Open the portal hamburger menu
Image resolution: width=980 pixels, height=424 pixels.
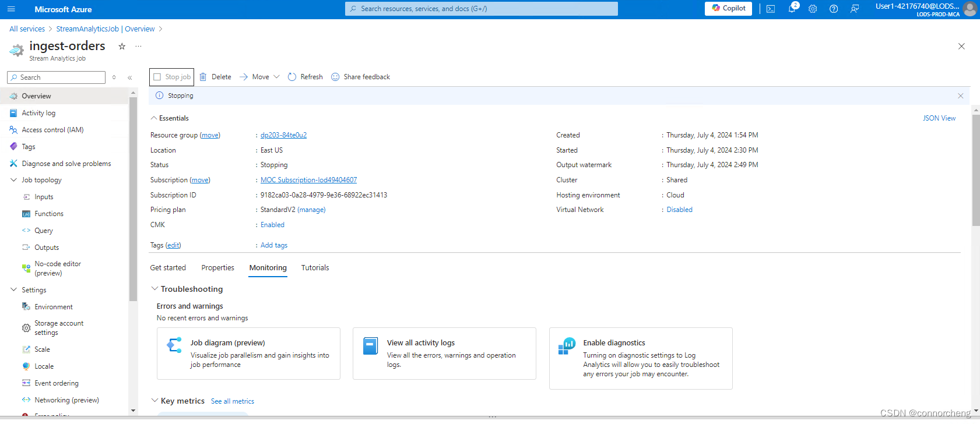11,9
